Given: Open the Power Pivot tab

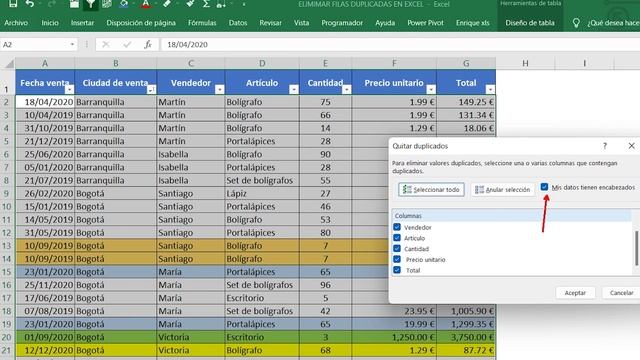Looking at the screenshot, I should [x=425, y=23].
